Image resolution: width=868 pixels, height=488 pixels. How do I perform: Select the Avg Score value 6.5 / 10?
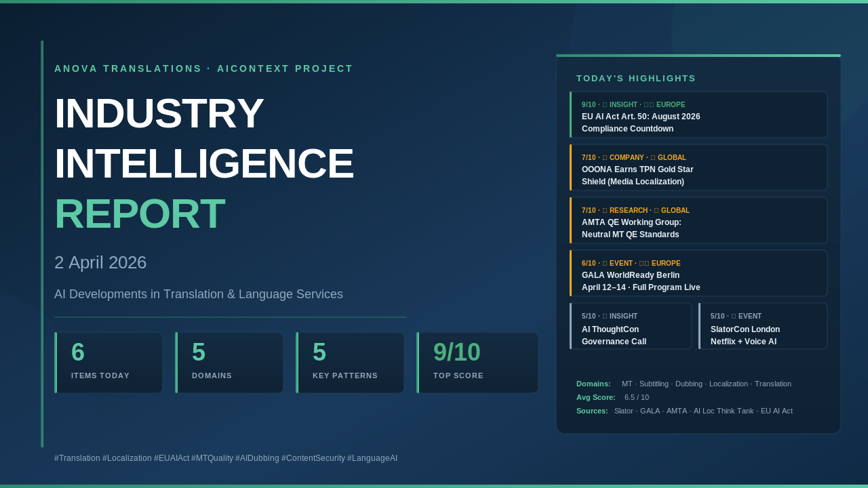637,397
